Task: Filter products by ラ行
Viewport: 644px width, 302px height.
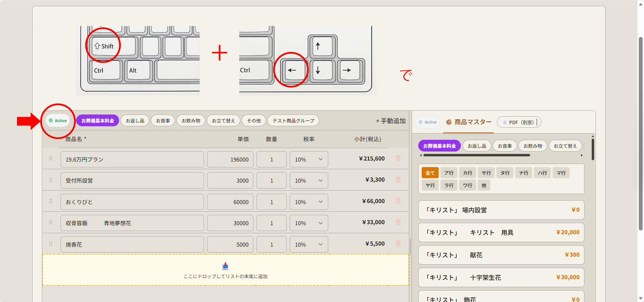Action: pyautogui.click(x=449, y=185)
